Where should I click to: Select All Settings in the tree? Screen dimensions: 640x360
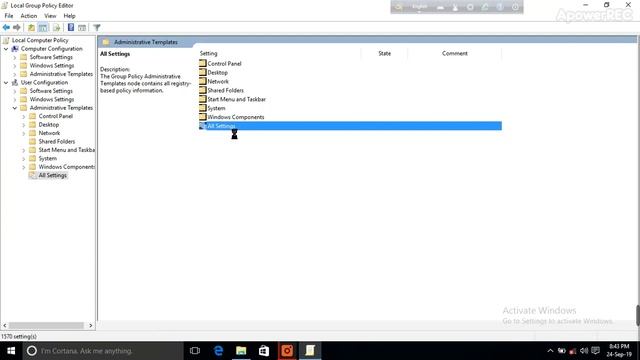53,176
